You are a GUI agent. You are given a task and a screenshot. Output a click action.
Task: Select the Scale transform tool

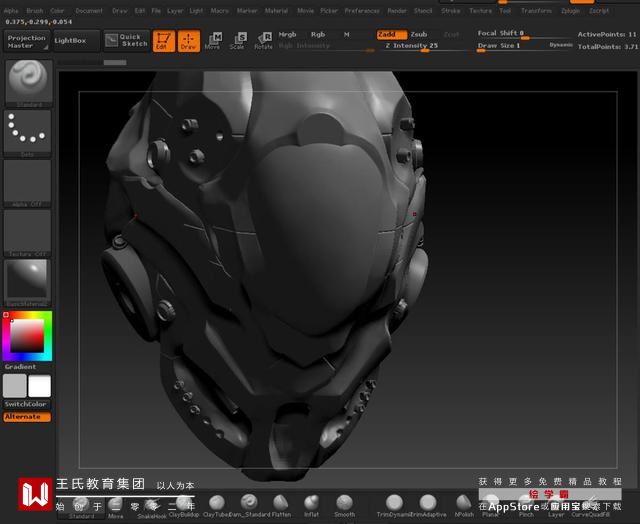click(237, 41)
